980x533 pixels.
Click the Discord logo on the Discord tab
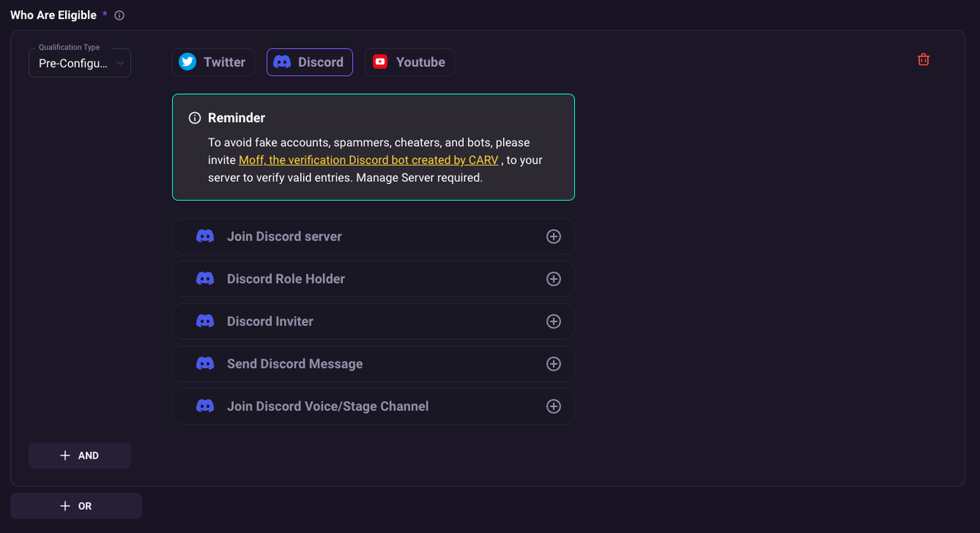[283, 62]
